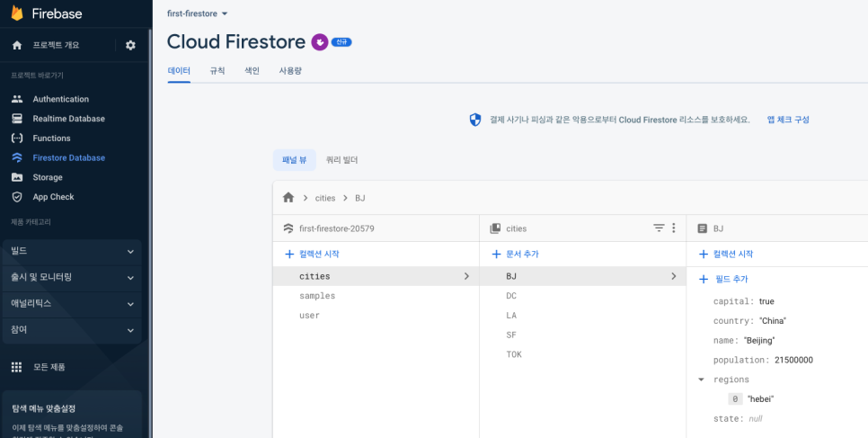
Task: Open Realtime Database in sidebar
Action: click(68, 119)
